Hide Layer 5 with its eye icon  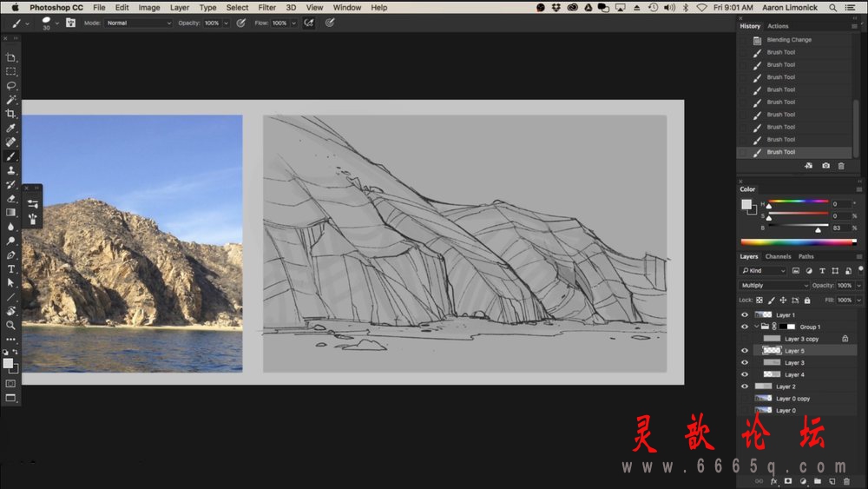tap(745, 351)
